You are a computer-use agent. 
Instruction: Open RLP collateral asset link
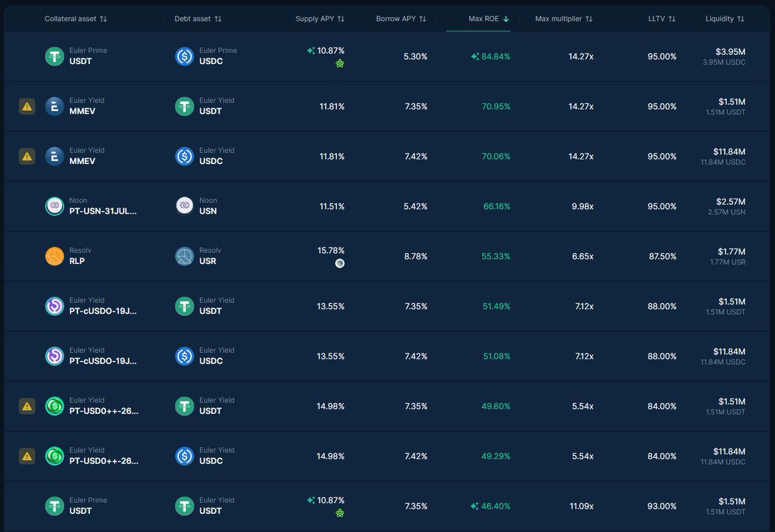tap(77, 261)
